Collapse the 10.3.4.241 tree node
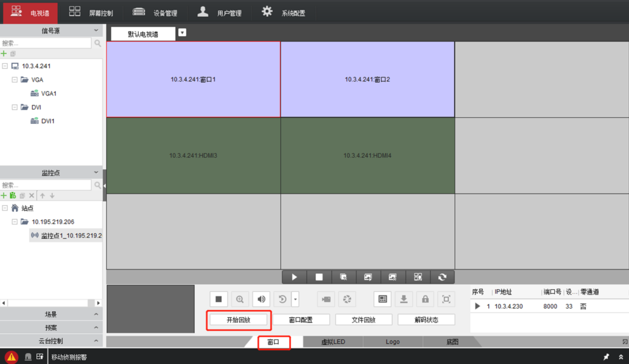 pos(5,66)
